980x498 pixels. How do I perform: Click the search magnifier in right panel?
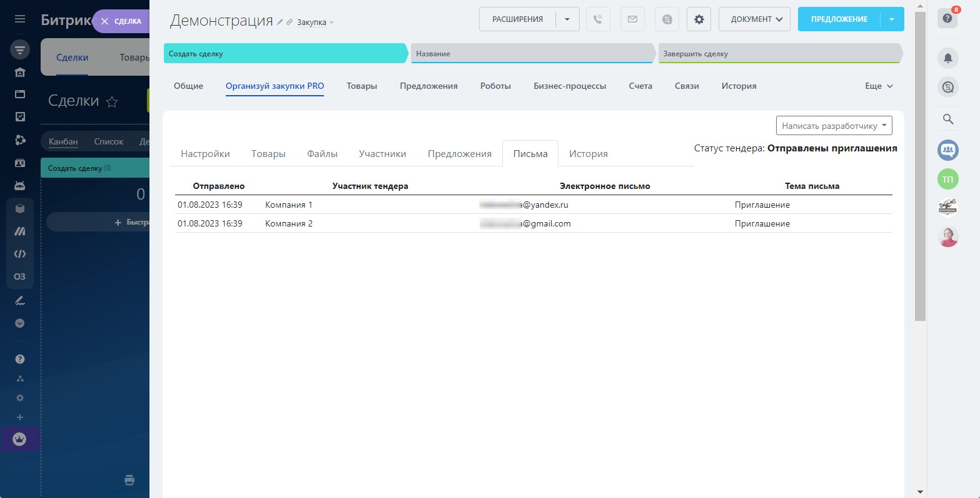point(947,119)
